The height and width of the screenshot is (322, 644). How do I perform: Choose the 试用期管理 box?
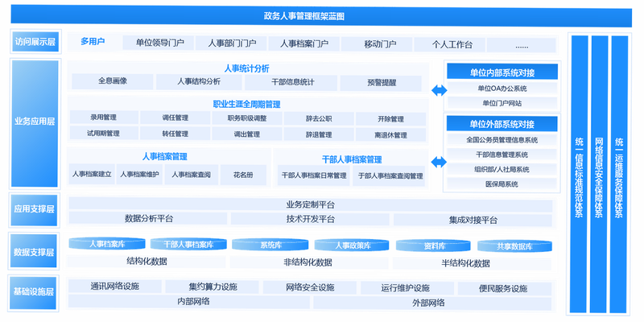click(104, 134)
